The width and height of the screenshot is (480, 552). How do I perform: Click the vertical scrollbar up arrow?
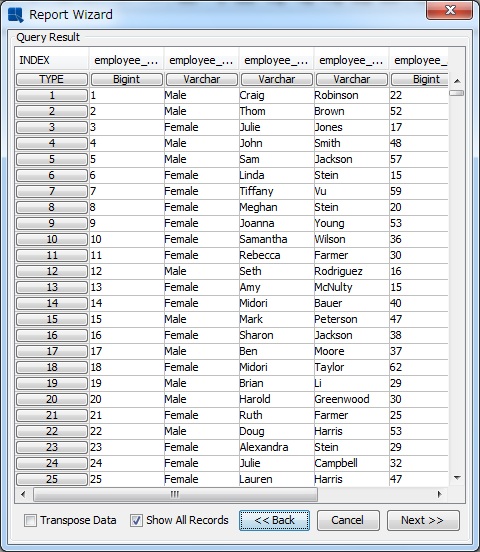tap(457, 81)
